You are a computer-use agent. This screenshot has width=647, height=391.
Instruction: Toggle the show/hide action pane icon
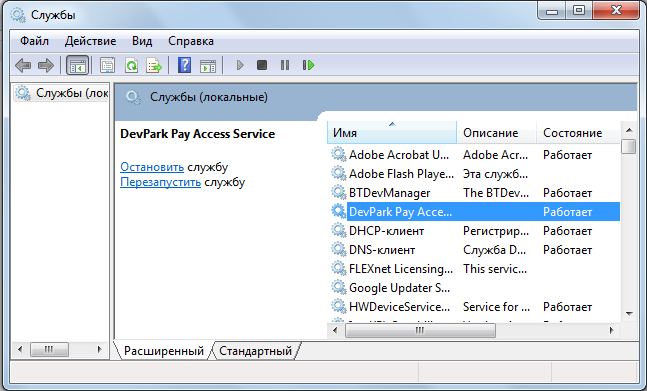[208, 65]
